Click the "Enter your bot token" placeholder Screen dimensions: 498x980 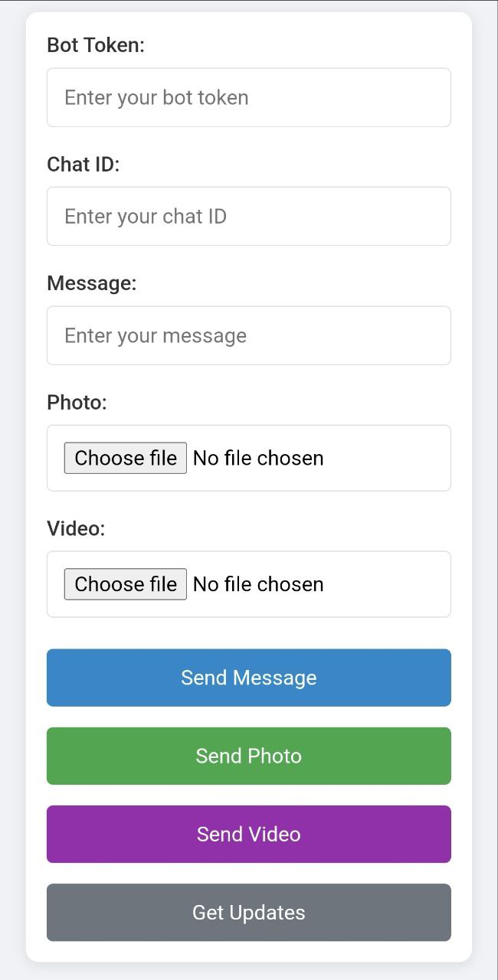(x=156, y=97)
